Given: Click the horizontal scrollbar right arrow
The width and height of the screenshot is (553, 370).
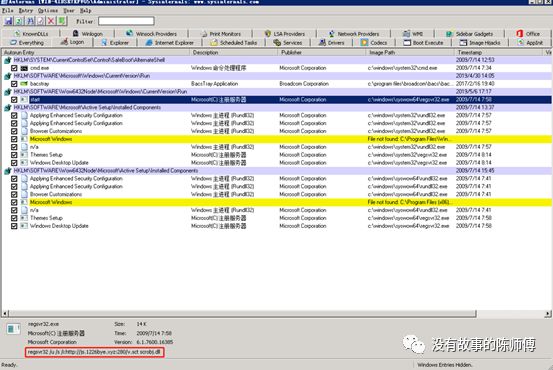Looking at the screenshot, I should pyautogui.click(x=548, y=313).
